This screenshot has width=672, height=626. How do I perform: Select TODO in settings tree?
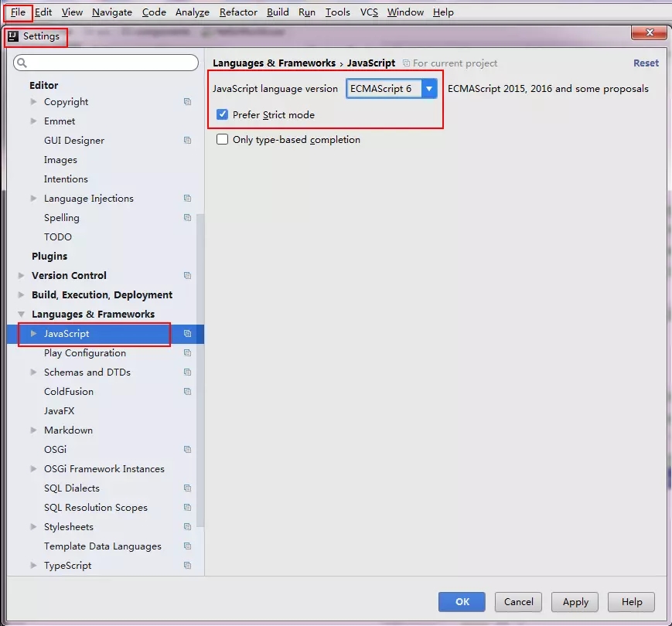tap(57, 236)
